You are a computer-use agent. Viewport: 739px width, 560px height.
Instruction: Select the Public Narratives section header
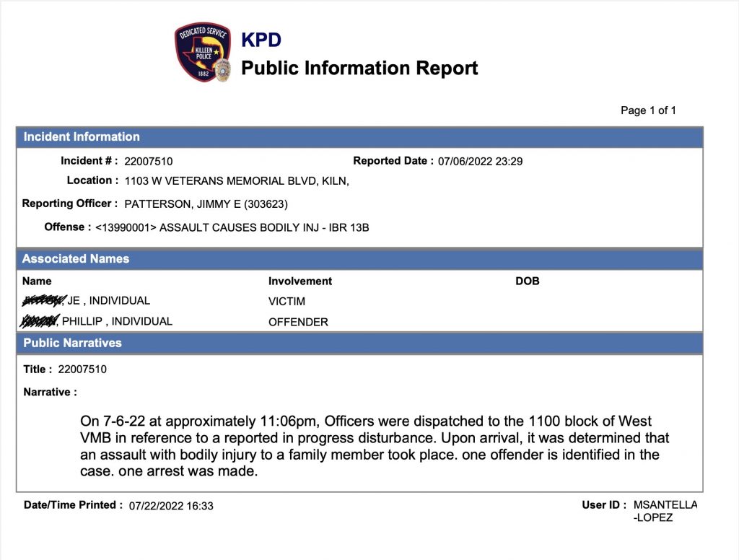pyautogui.click(x=72, y=343)
